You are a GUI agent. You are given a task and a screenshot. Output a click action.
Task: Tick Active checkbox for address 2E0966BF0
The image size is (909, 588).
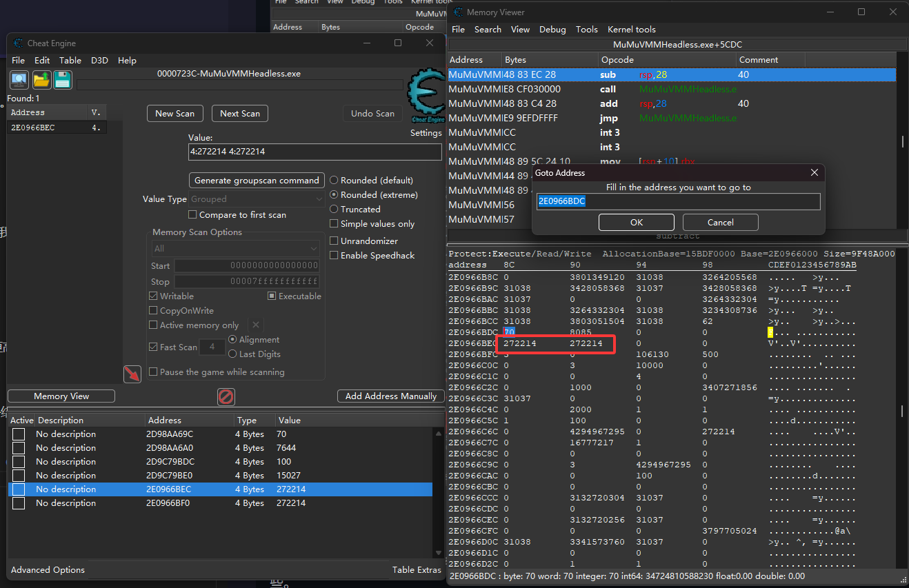tap(19, 503)
